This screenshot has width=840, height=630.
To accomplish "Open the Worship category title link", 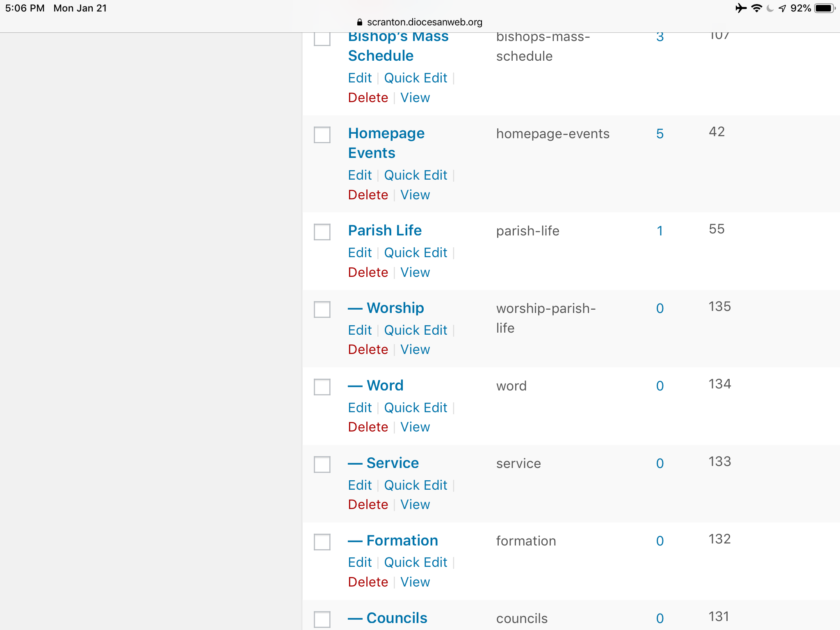I will (x=395, y=308).
